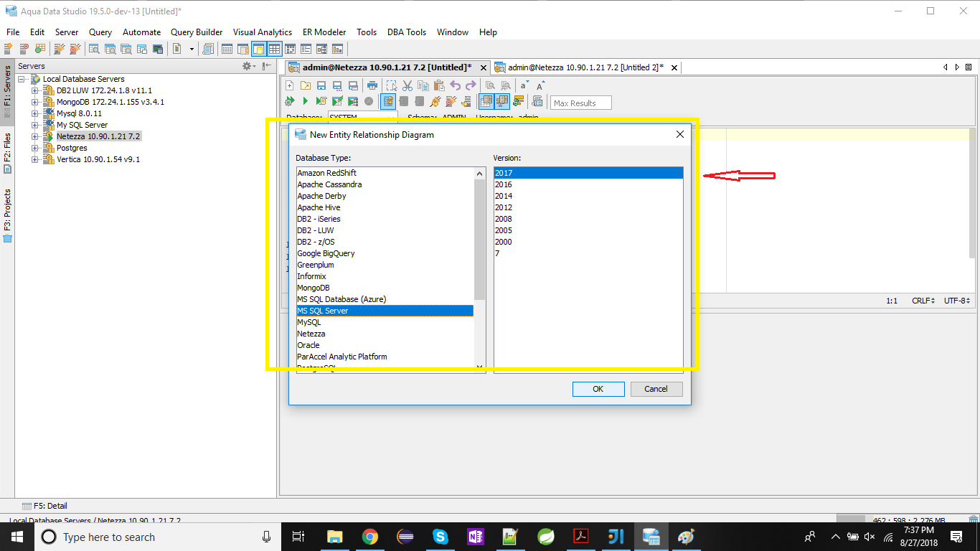The width and height of the screenshot is (980, 551).
Task: Open the F3: Projects side tab
Action: (x=7, y=215)
